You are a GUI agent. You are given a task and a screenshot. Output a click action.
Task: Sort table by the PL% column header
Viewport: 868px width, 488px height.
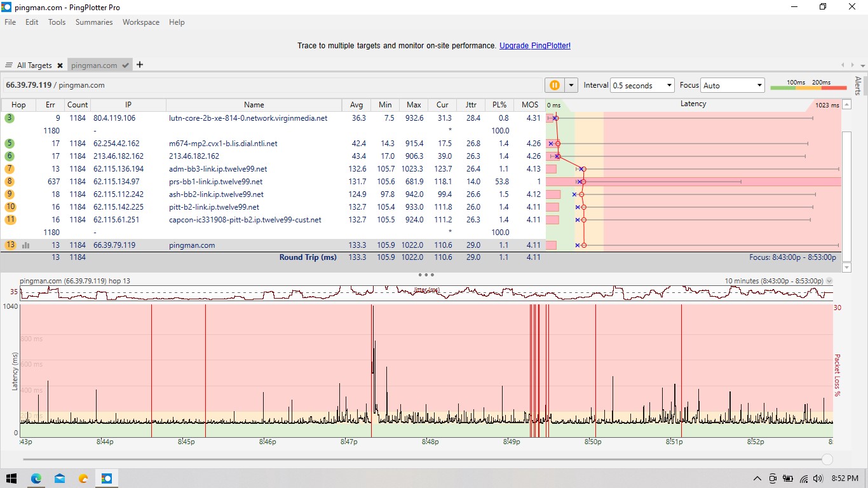click(x=499, y=105)
